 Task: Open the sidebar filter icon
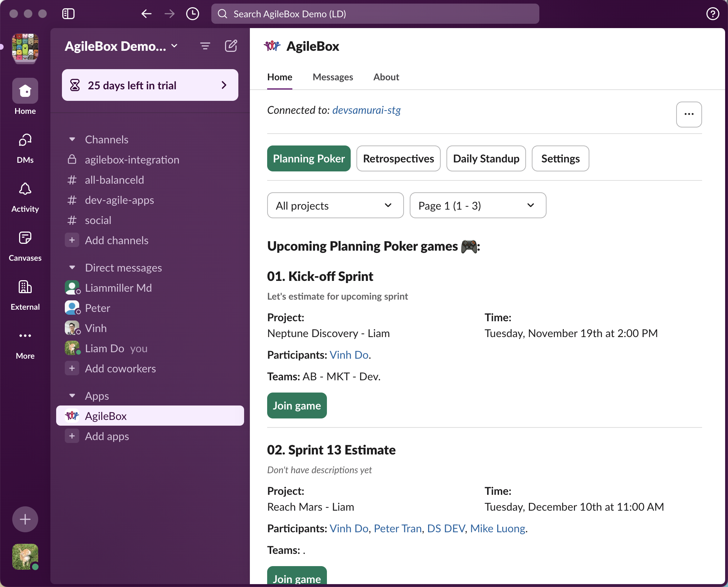[x=205, y=46]
